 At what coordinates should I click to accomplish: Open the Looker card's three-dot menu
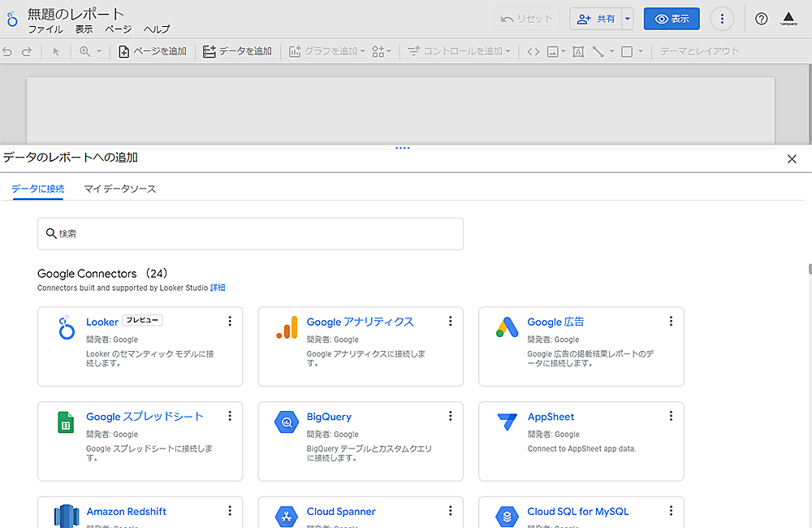230,322
